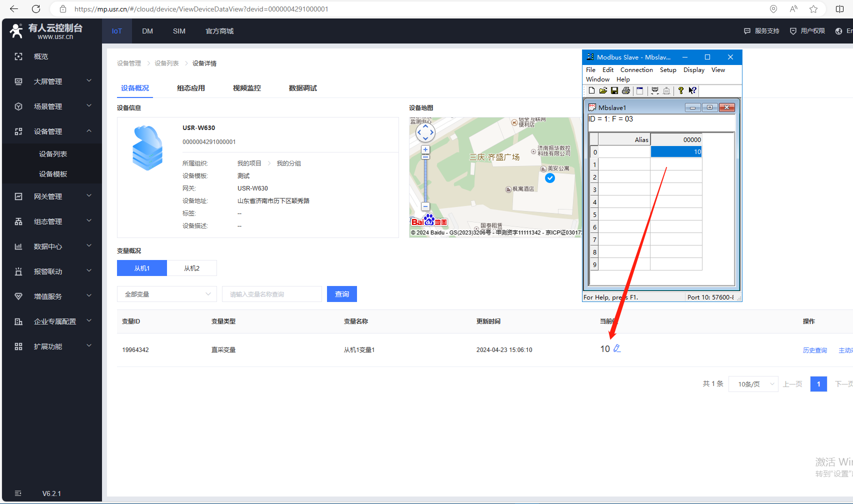Viewport: 853px width, 504px height.
Task: Click the New document icon in Modbus Slave
Action: click(592, 90)
